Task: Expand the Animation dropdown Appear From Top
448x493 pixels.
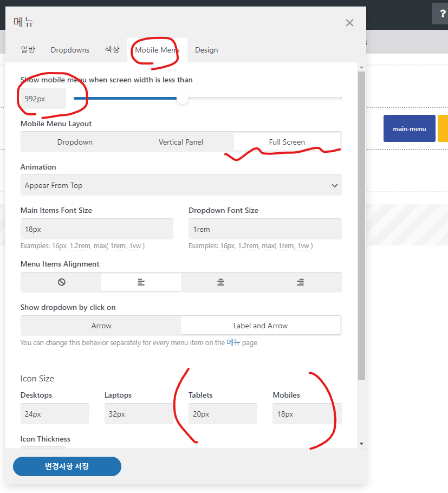Action: point(181,185)
